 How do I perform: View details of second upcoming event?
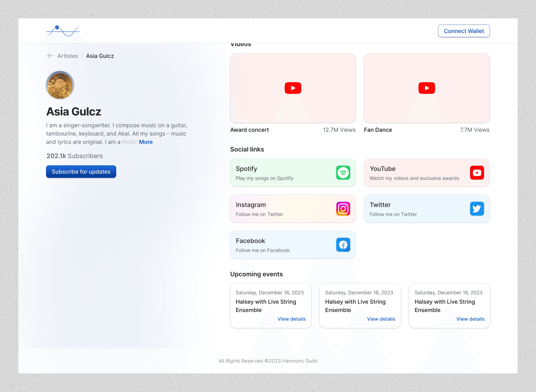tap(381, 319)
